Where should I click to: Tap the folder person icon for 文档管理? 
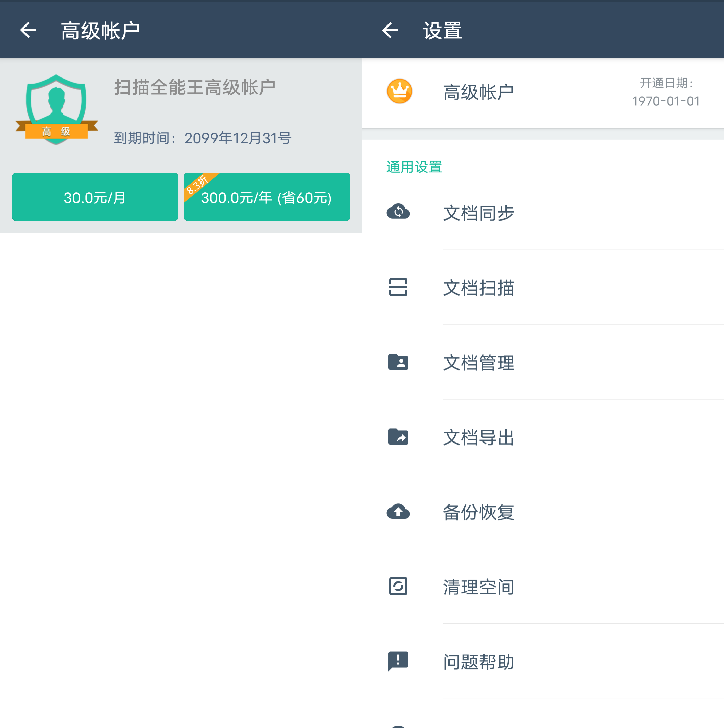tap(398, 362)
